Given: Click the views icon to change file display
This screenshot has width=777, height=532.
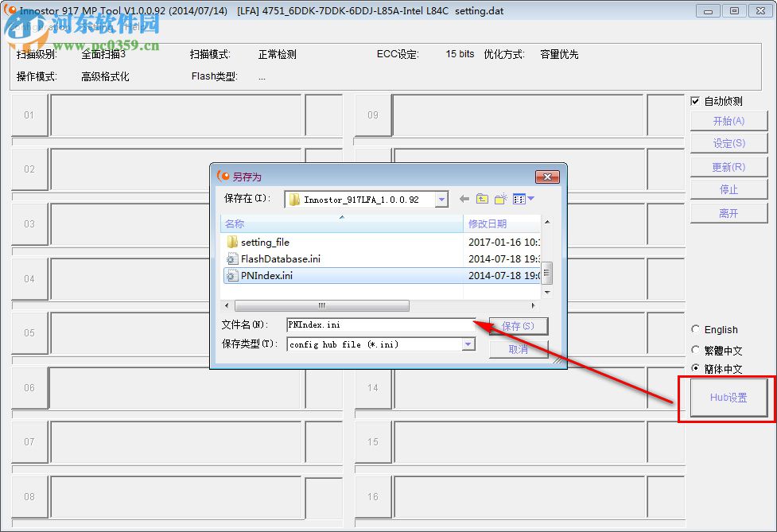Looking at the screenshot, I should [519, 199].
